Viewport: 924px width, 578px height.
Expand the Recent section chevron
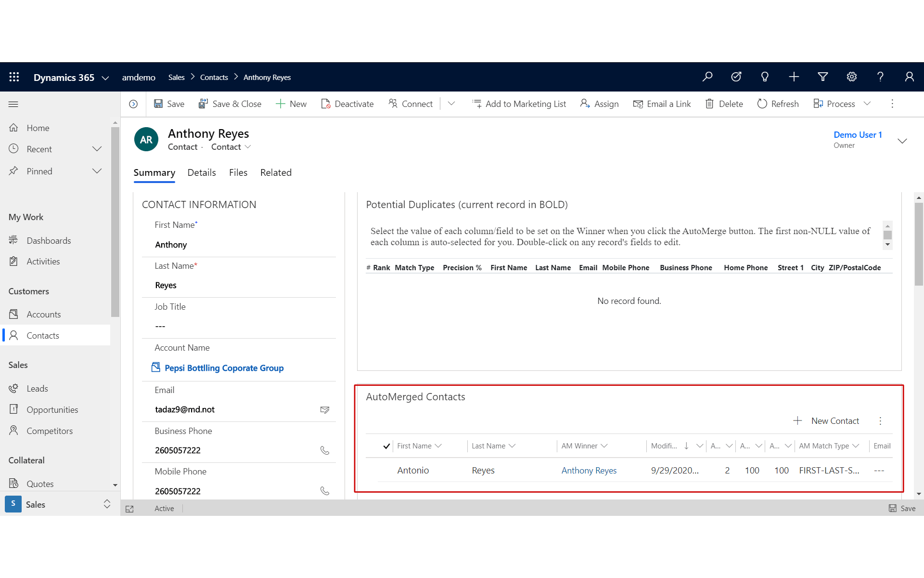tap(97, 149)
